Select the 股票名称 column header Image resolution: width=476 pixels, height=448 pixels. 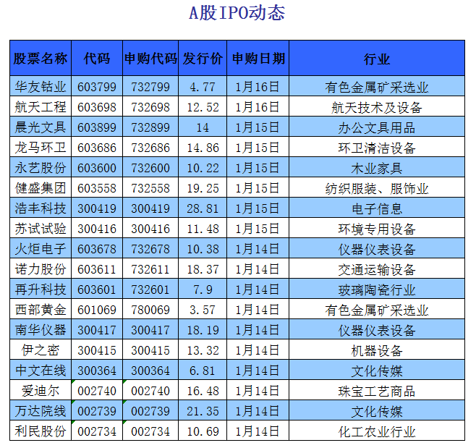(41, 59)
